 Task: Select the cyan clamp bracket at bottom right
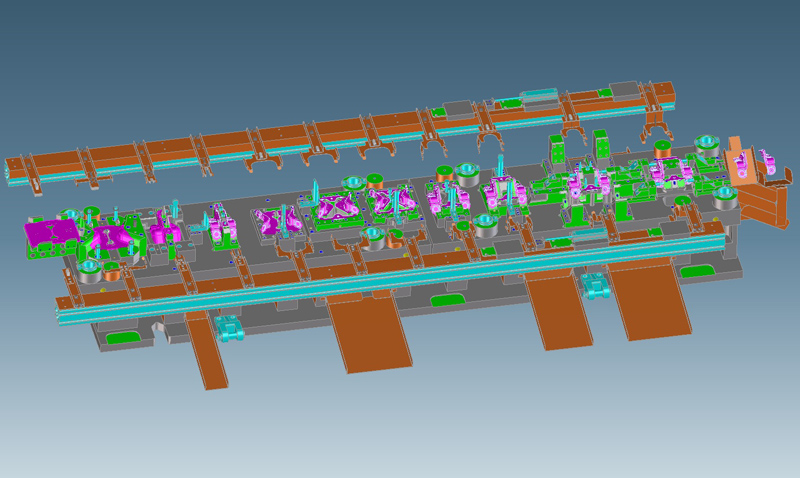[x=595, y=287]
